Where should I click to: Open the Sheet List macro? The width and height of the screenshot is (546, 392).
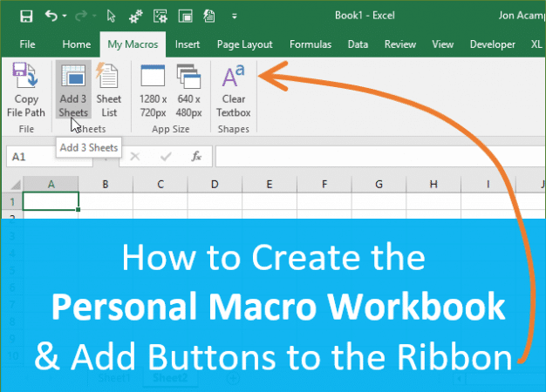[108, 91]
